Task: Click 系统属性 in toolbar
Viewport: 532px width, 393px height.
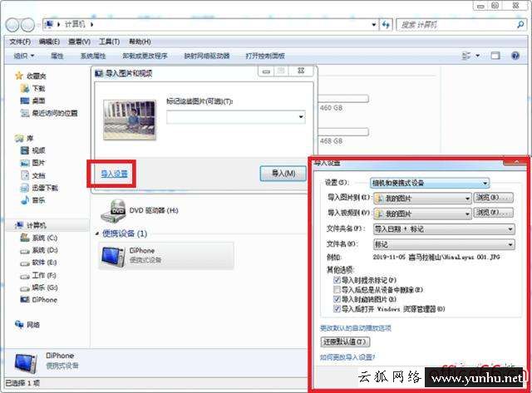Action: coord(93,56)
